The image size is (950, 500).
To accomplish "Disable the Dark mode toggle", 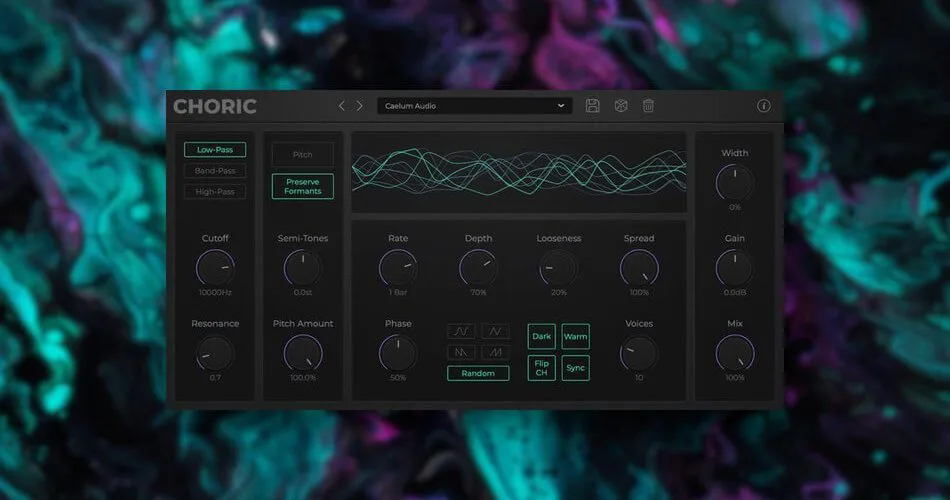I will pyautogui.click(x=542, y=336).
